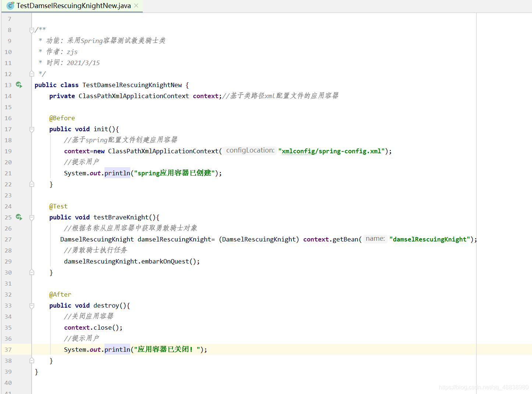The height and width of the screenshot is (394, 532).
Task: Click the run class gutter icon on line 13
Action: coord(19,85)
